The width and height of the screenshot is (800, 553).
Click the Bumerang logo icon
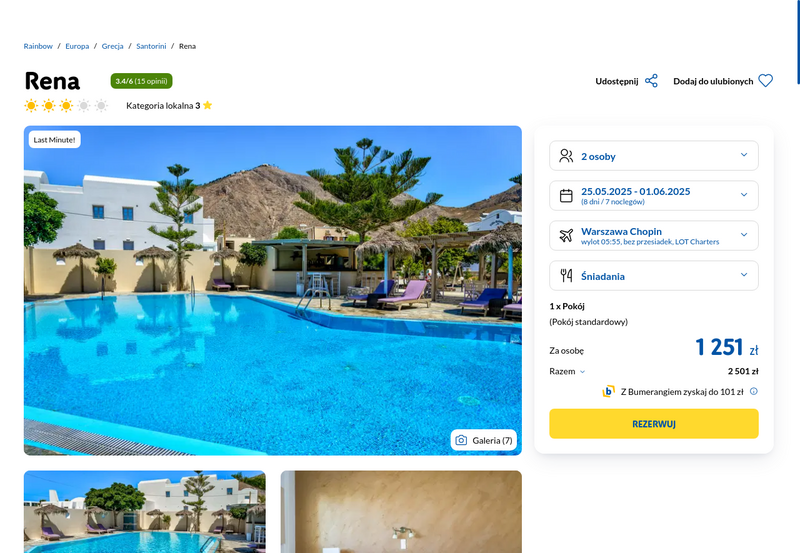pyautogui.click(x=608, y=391)
